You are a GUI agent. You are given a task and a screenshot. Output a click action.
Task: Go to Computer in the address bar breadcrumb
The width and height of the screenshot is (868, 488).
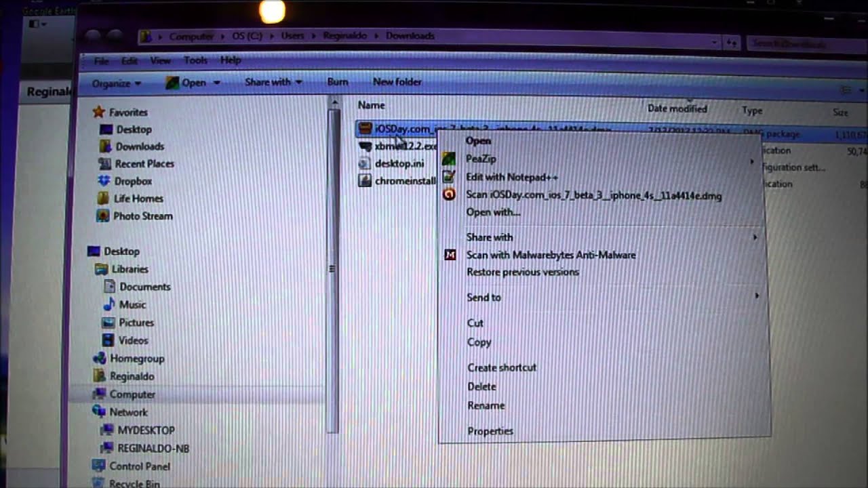coord(191,37)
